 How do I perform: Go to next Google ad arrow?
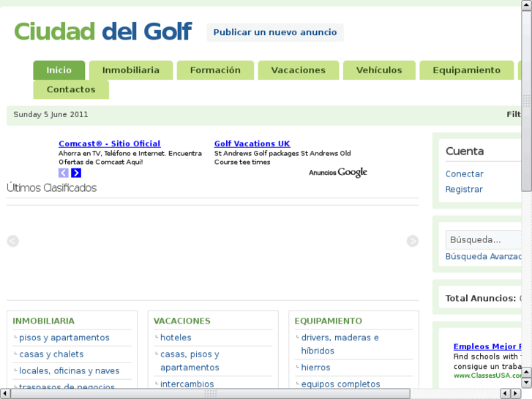(76, 173)
